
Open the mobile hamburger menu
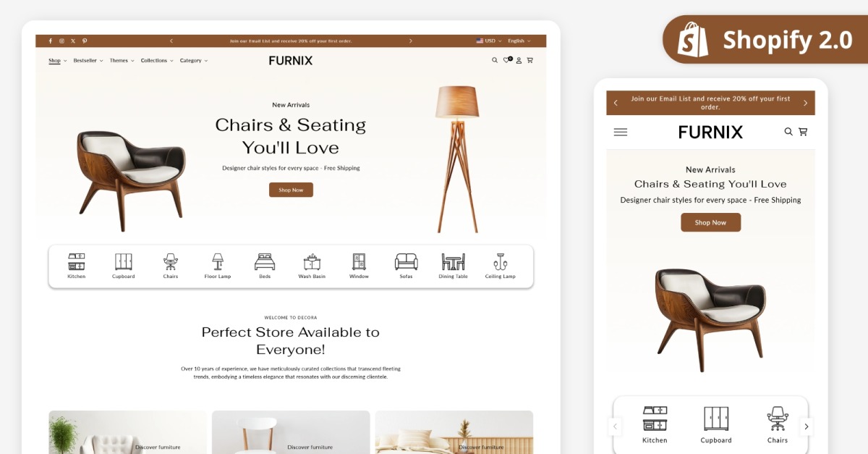pyautogui.click(x=621, y=132)
